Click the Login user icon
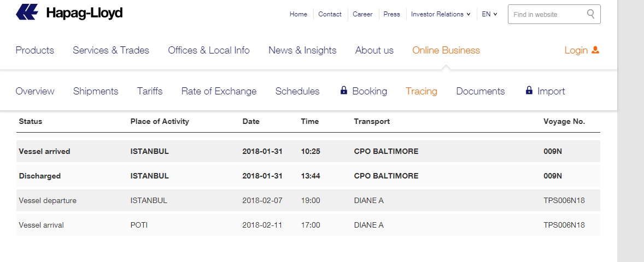 pyautogui.click(x=595, y=50)
